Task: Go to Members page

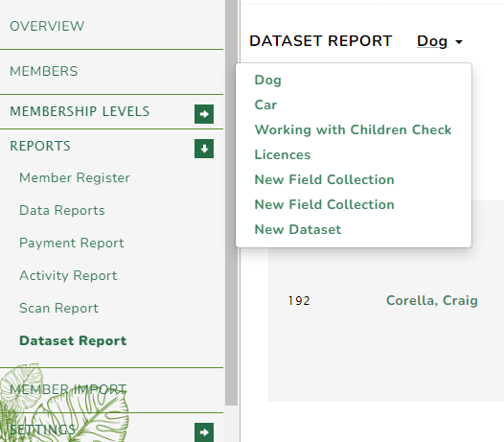Action: tap(44, 71)
